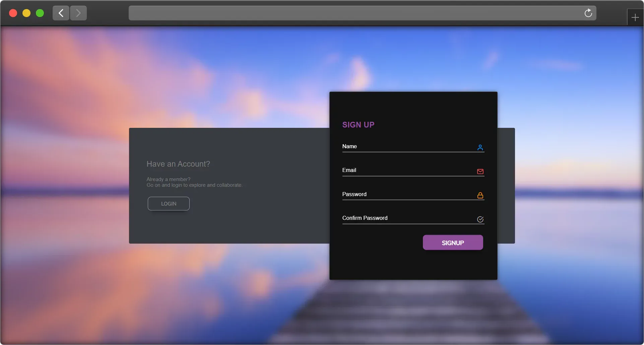Click the SIGN UP heading
This screenshot has height=345, width=644.
click(x=358, y=125)
